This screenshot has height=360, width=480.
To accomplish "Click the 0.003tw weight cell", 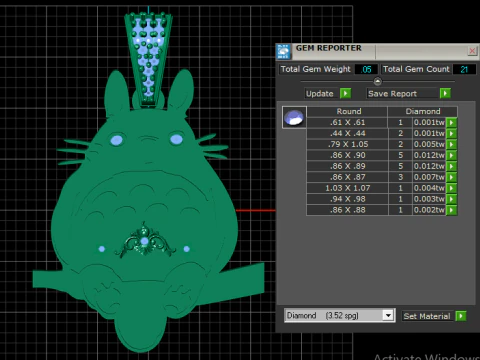I will [x=429, y=199].
